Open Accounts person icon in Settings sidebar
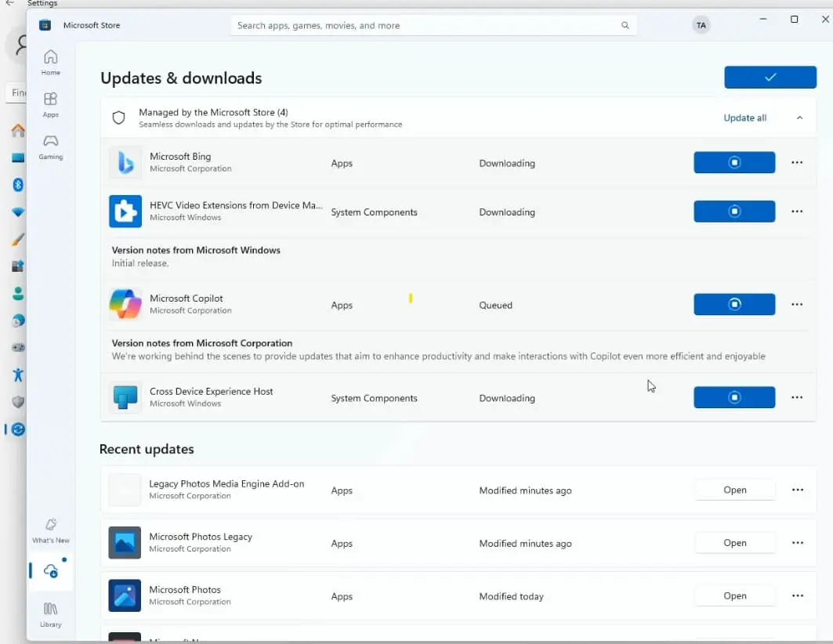833x644 pixels. coord(18,294)
